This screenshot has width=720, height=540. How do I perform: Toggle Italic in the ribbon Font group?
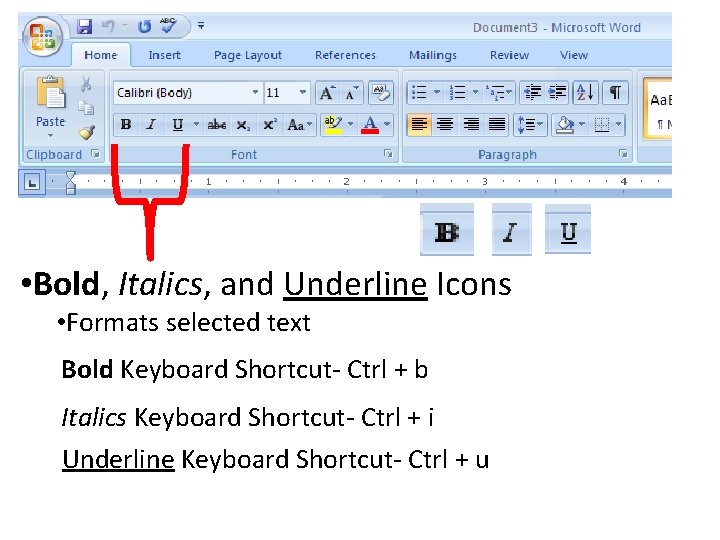click(151, 124)
